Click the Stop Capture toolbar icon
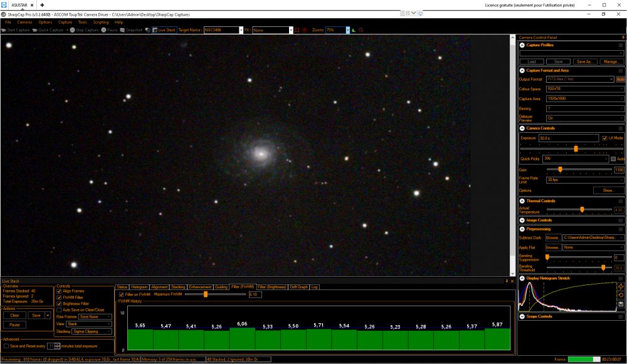Image resolution: width=627 pixels, height=364 pixels. 72,30
